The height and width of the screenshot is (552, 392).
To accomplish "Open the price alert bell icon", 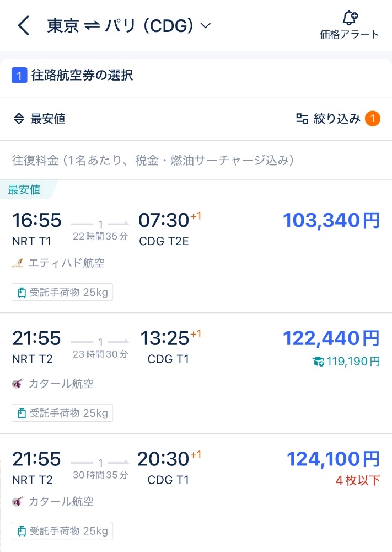I will (350, 18).
